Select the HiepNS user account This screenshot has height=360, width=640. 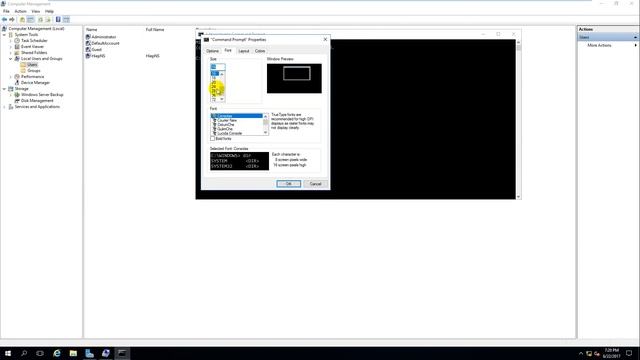click(98, 56)
